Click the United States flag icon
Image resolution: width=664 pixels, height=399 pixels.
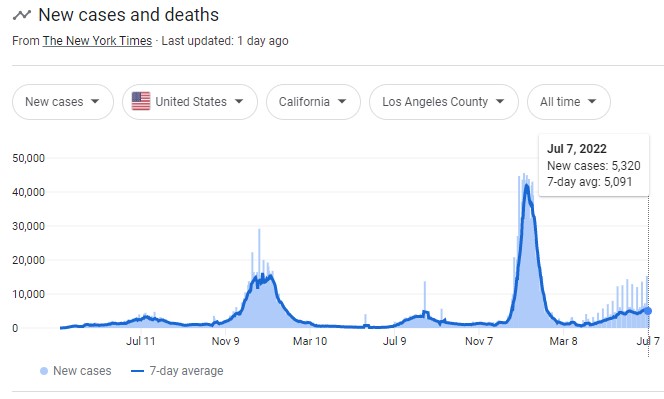[141, 102]
